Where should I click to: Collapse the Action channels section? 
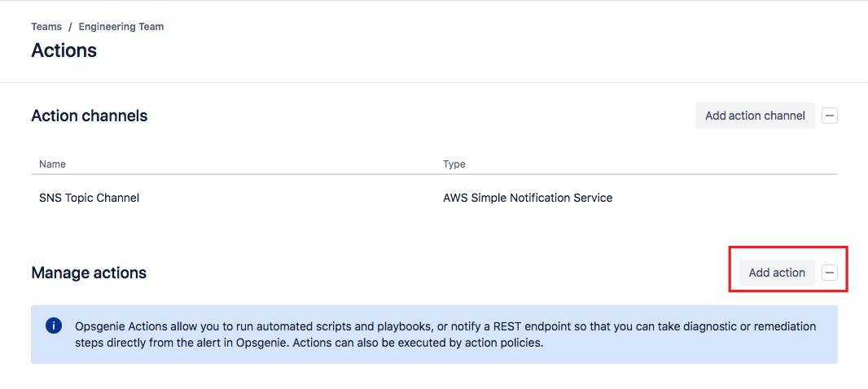click(x=829, y=116)
